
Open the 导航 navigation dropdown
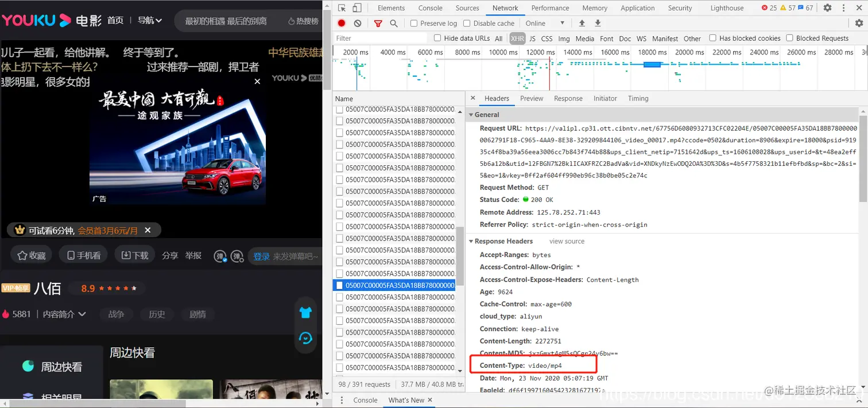[150, 21]
